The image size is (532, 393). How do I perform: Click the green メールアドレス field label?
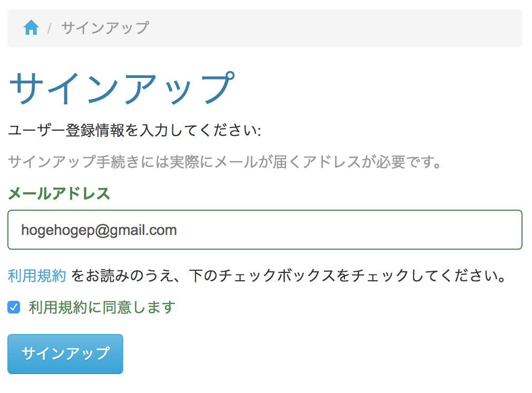coord(59,193)
